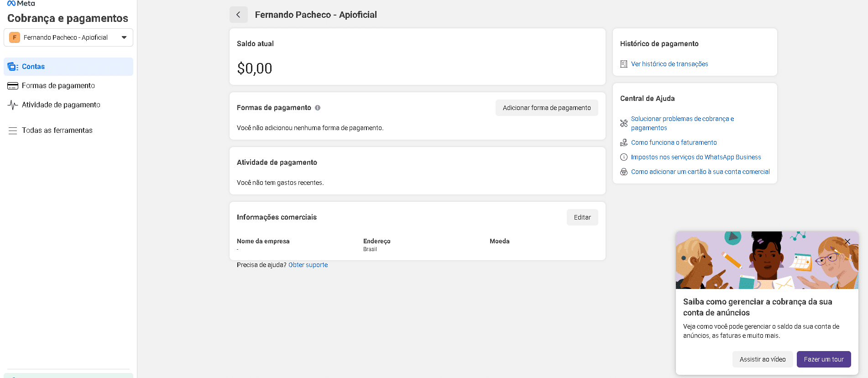Click Adicionar forma de pagamento button

[x=547, y=108]
